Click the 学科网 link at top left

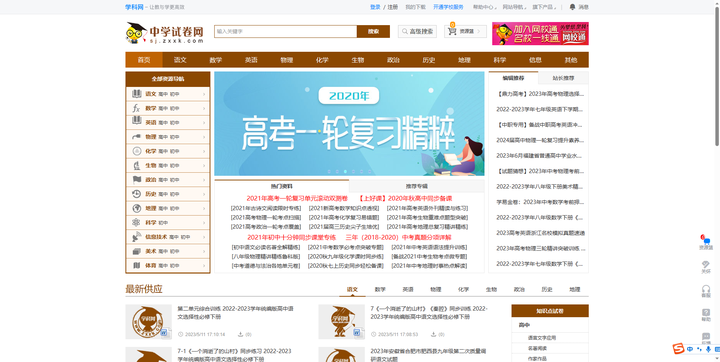134,7
